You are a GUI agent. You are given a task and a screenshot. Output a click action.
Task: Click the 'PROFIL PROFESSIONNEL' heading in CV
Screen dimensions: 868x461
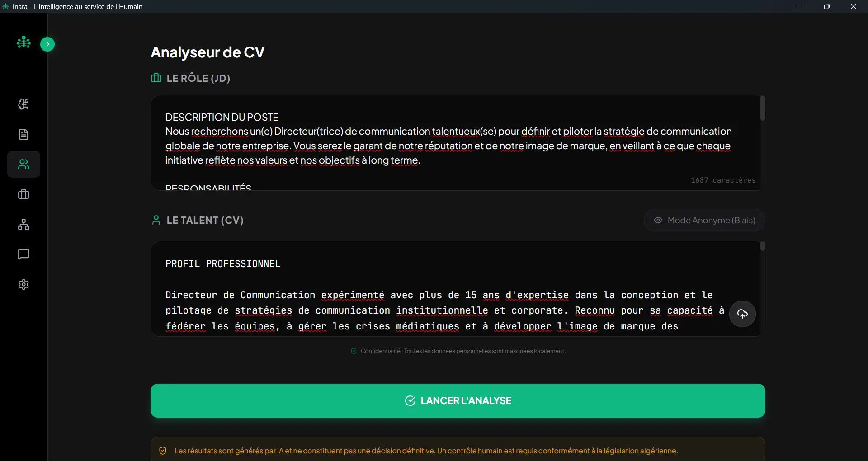tap(223, 263)
